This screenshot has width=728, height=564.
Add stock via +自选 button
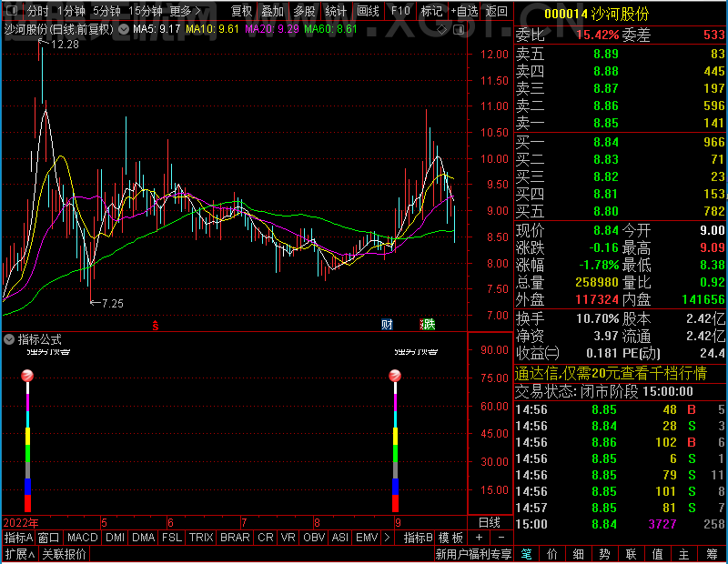464,11
